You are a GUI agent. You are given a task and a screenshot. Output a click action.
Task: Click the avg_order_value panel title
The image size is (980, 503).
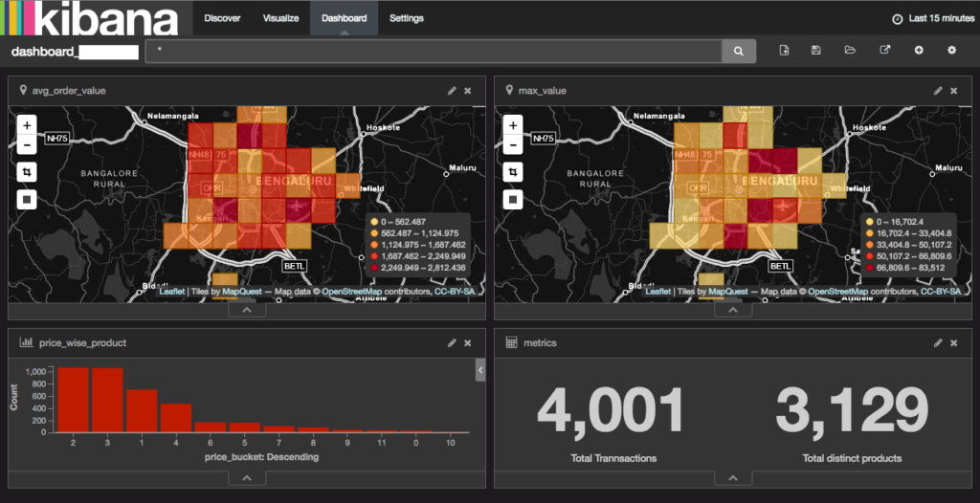(x=69, y=91)
